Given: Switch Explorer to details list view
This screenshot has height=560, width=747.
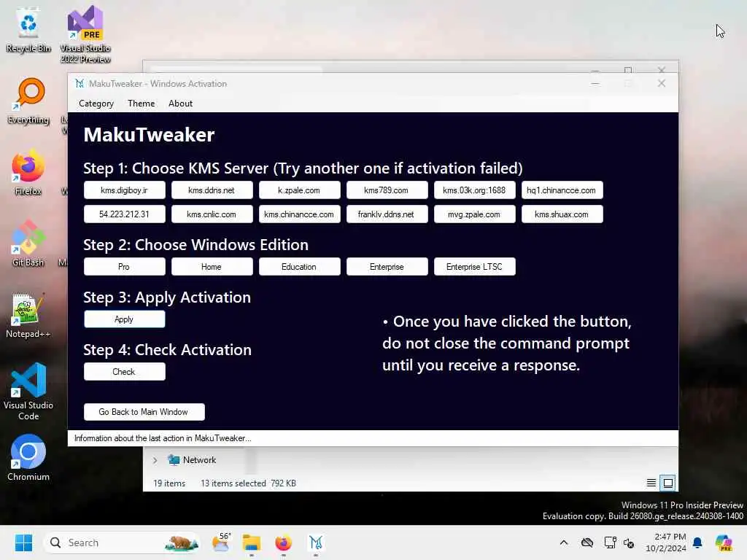Looking at the screenshot, I should [x=651, y=483].
